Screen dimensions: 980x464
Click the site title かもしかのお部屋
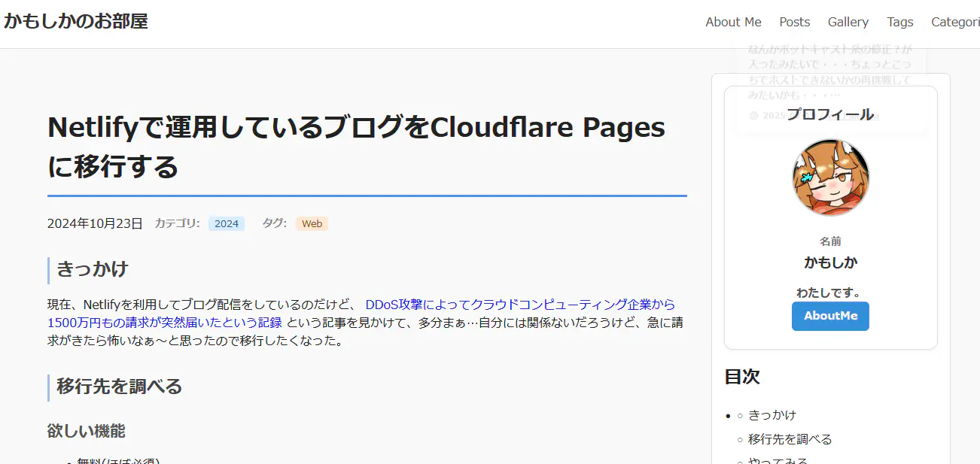click(x=75, y=22)
